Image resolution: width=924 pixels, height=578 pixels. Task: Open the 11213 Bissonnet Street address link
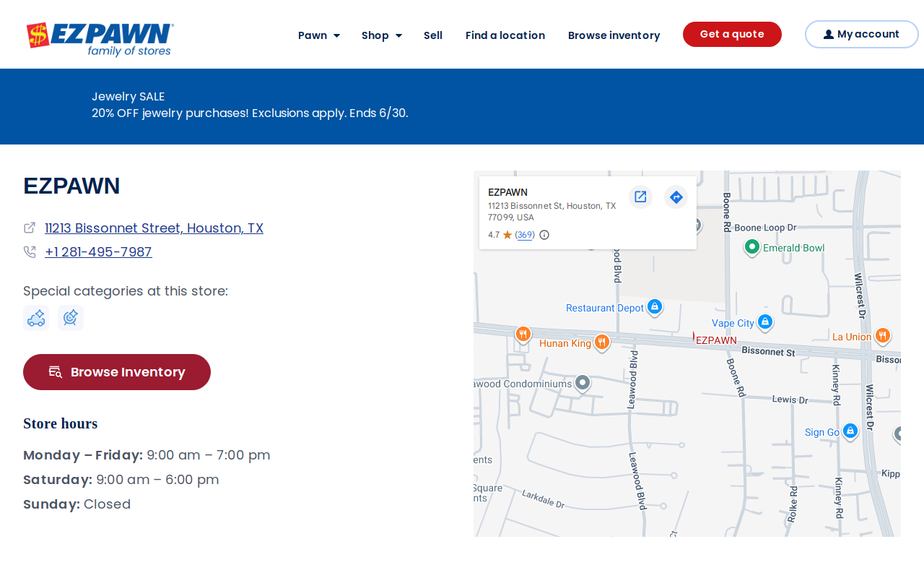pyautogui.click(x=154, y=228)
